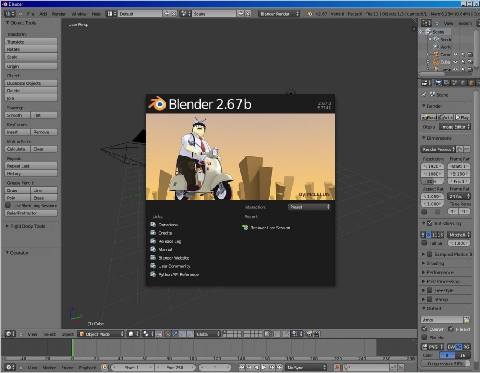Screen dimensions: 480x373
Task: Open the Donations link in splash screen
Action: pyautogui.click(x=164, y=225)
